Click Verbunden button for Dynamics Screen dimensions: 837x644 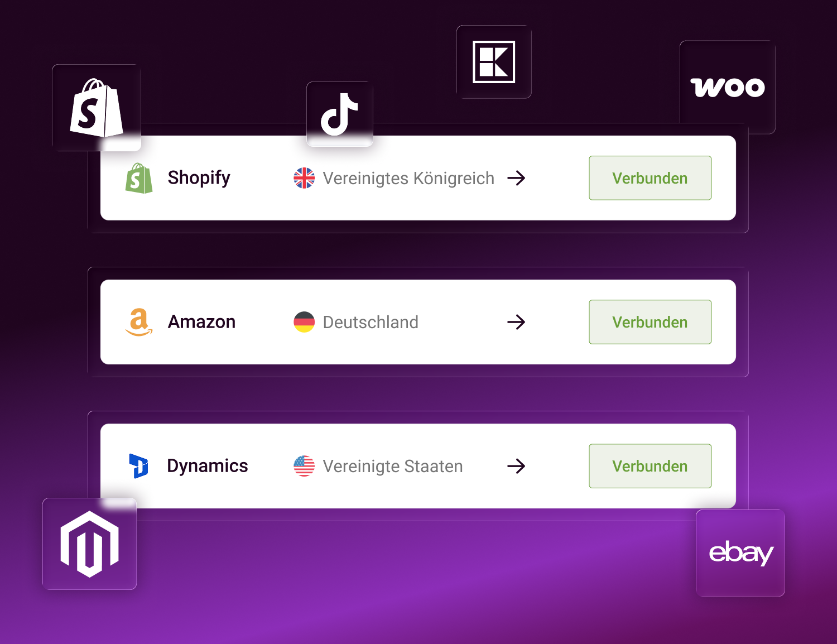[x=650, y=466]
